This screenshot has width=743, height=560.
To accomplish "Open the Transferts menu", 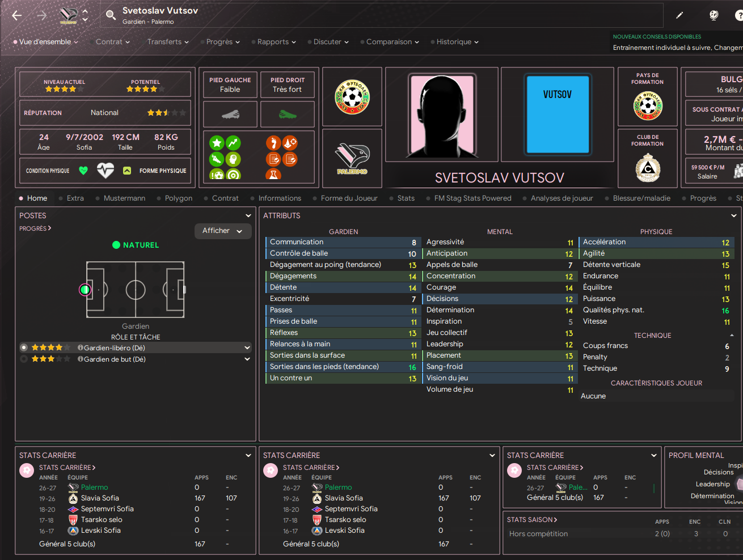I will [167, 42].
